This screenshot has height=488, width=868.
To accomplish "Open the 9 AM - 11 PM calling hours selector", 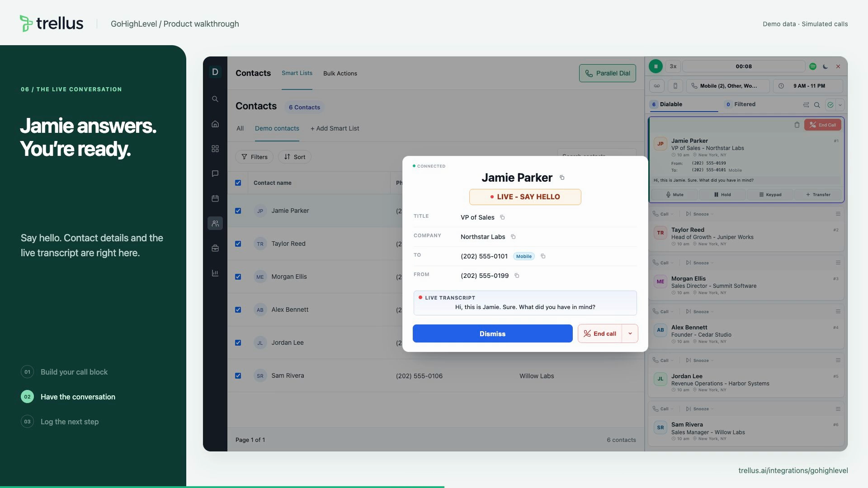I will [808, 86].
